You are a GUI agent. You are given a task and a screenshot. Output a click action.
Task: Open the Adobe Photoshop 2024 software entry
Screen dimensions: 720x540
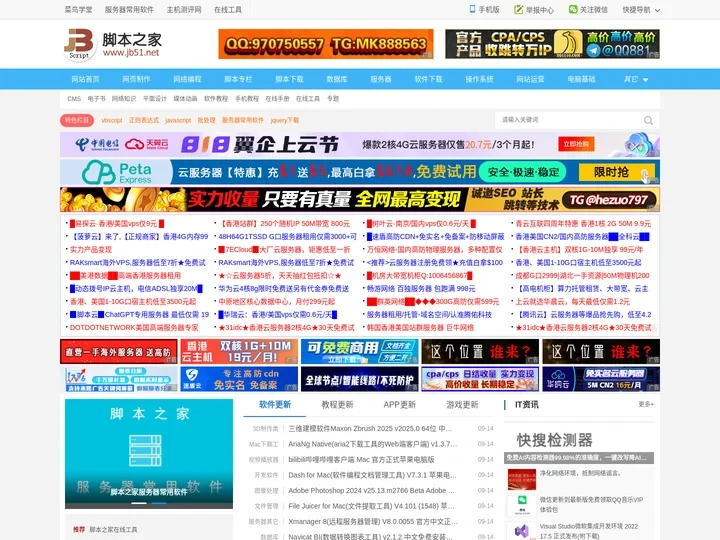371,490
